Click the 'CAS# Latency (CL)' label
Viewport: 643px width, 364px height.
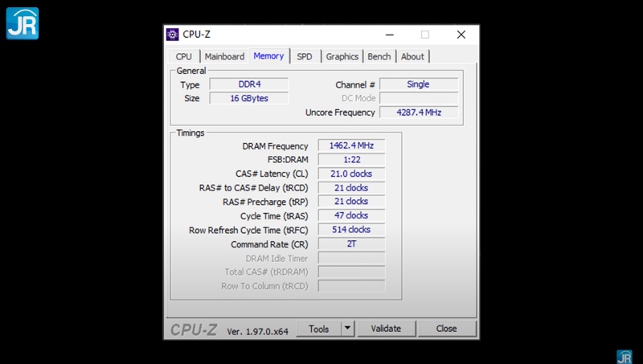272,174
